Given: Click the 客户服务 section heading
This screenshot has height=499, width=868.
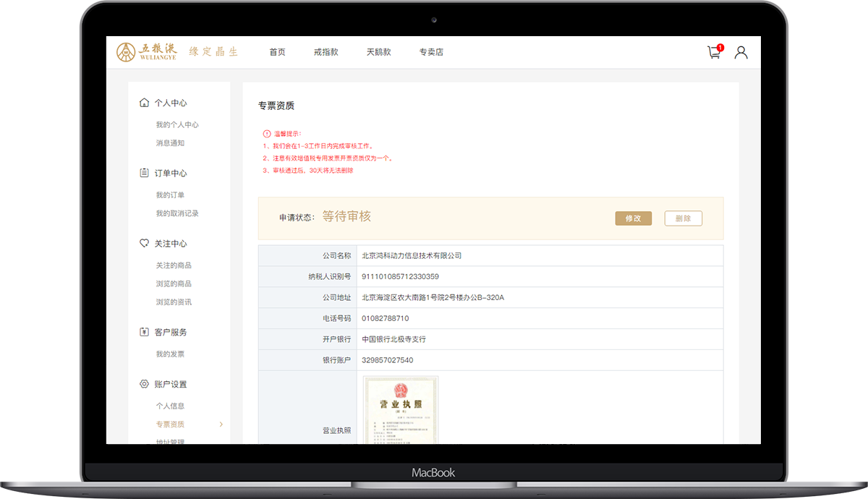Looking at the screenshot, I should tap(171, 332).
